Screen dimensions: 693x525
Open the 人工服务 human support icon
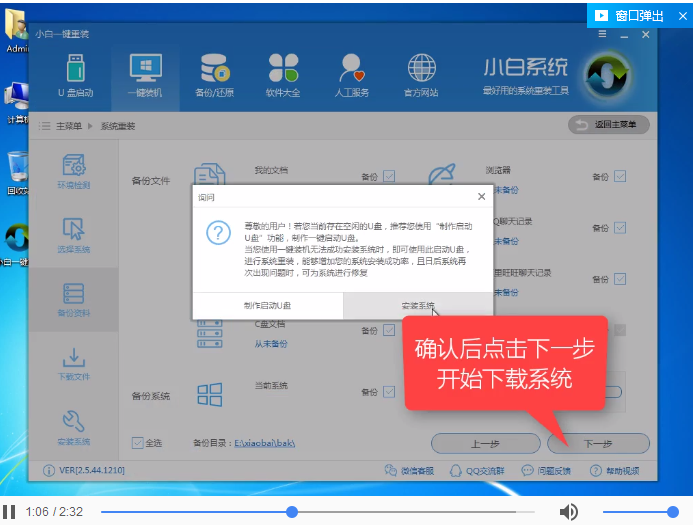(351, 76)
